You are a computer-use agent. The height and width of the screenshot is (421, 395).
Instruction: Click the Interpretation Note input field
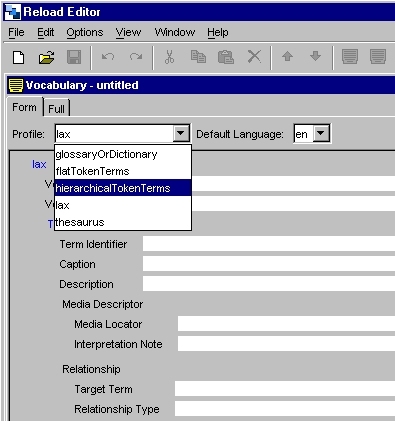(x=286, y=344)
